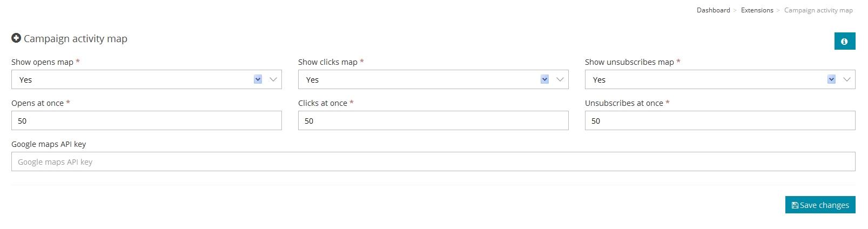Focus the Opens at once field

point(146,120)
